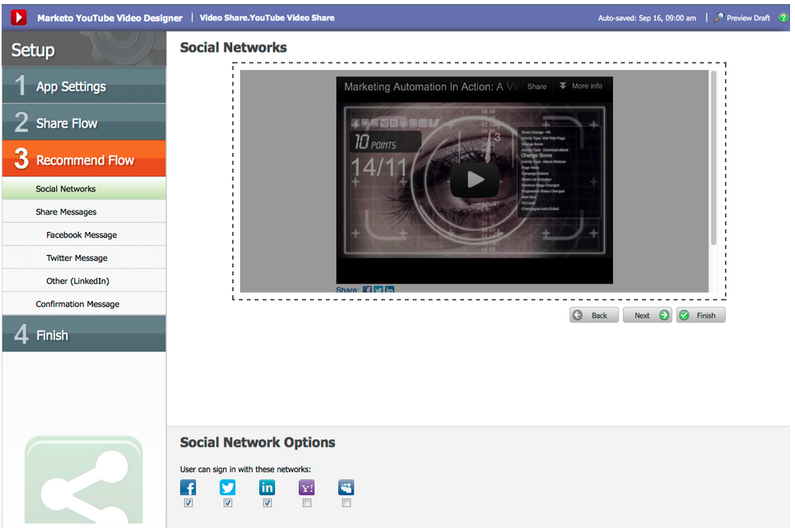The height and width of the screenshot is (532, 795).
Task: Open Twitter Message settings
Action: click(84, 258)
